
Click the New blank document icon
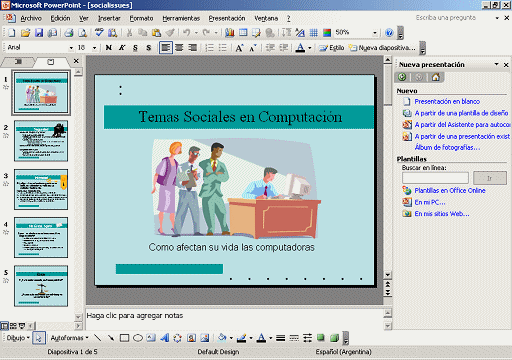[x=12, y=33]
